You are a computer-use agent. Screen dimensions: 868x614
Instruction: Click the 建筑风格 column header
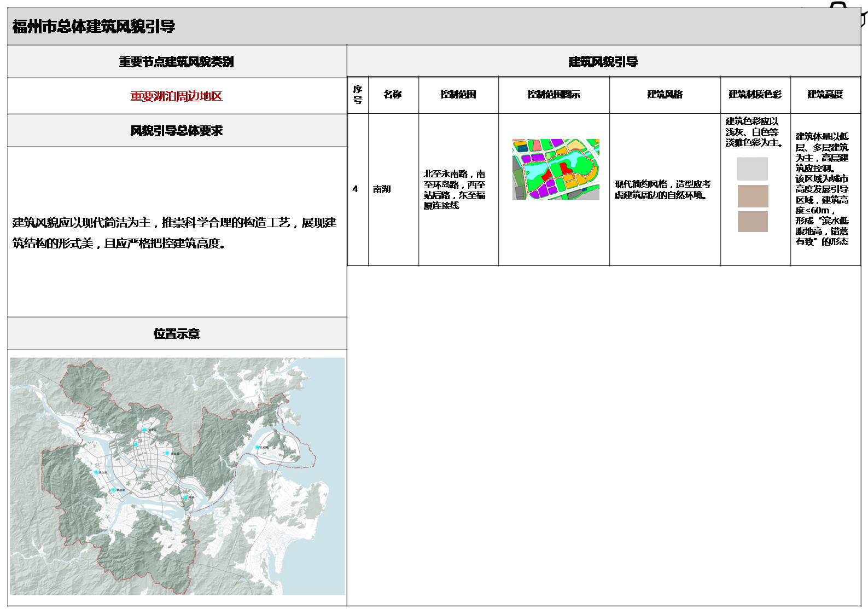[665, 95]
